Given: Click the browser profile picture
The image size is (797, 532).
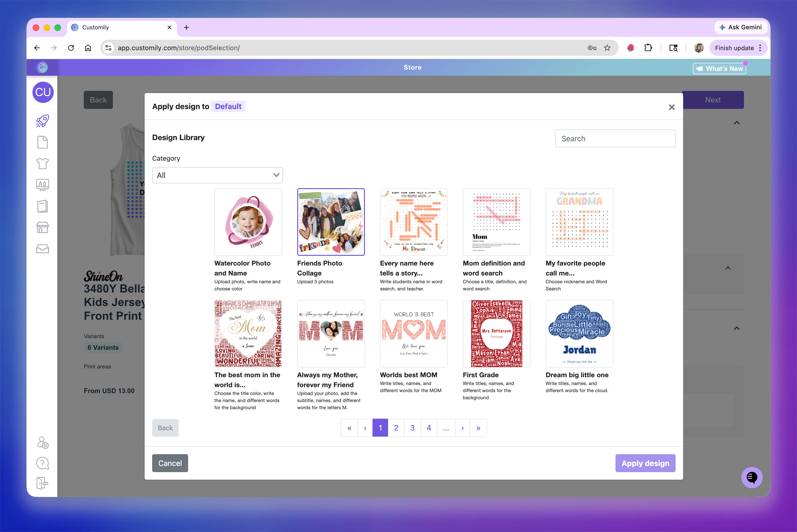Looking at the screenshot, I should click(x=699, y=48).
